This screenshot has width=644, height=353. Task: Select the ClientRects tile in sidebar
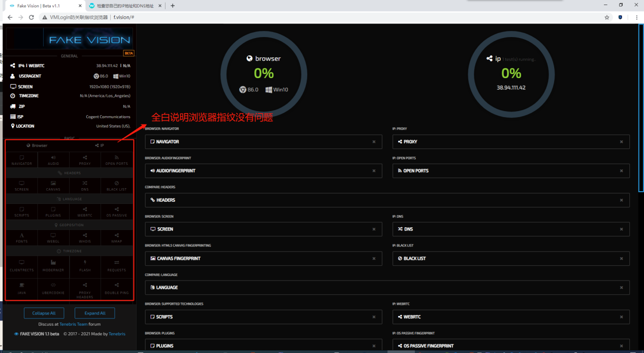pos(22,266)
